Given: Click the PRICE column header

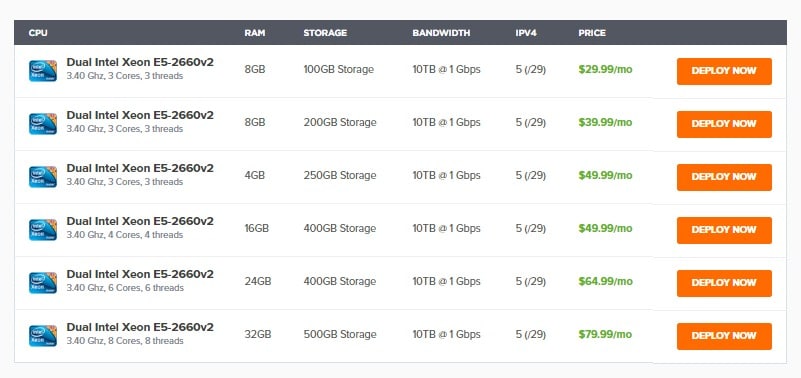Looking at the screenshot, I should 592,33.
